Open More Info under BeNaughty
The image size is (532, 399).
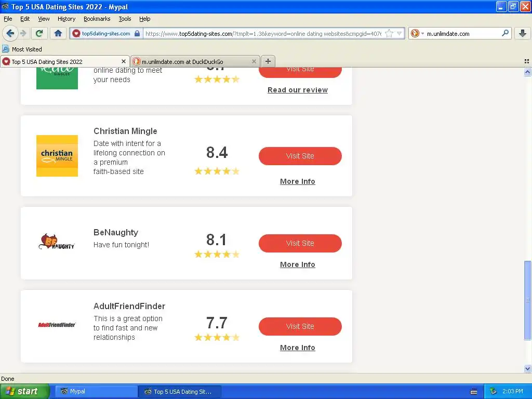point(298,264)
